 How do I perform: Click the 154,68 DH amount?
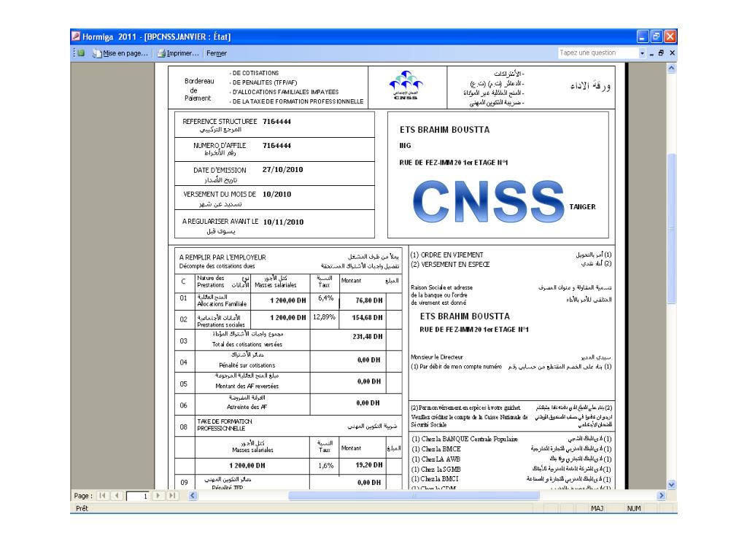click(x=367, y=318)
